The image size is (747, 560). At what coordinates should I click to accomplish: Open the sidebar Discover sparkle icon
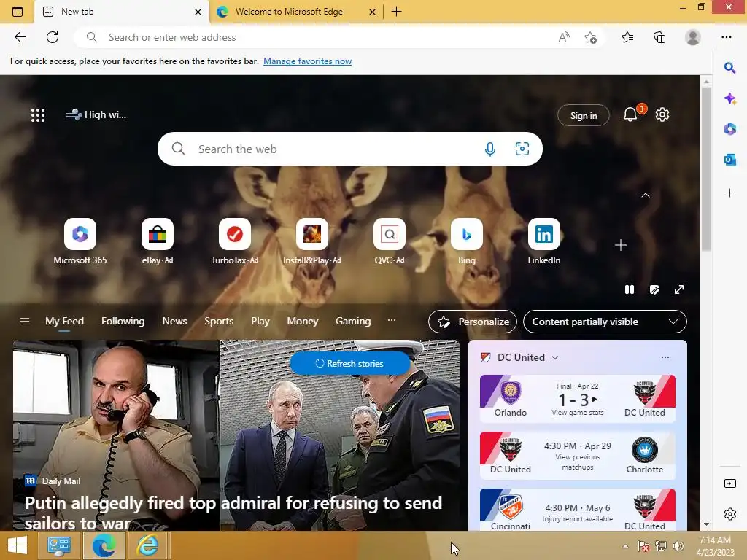click(729, 98)
